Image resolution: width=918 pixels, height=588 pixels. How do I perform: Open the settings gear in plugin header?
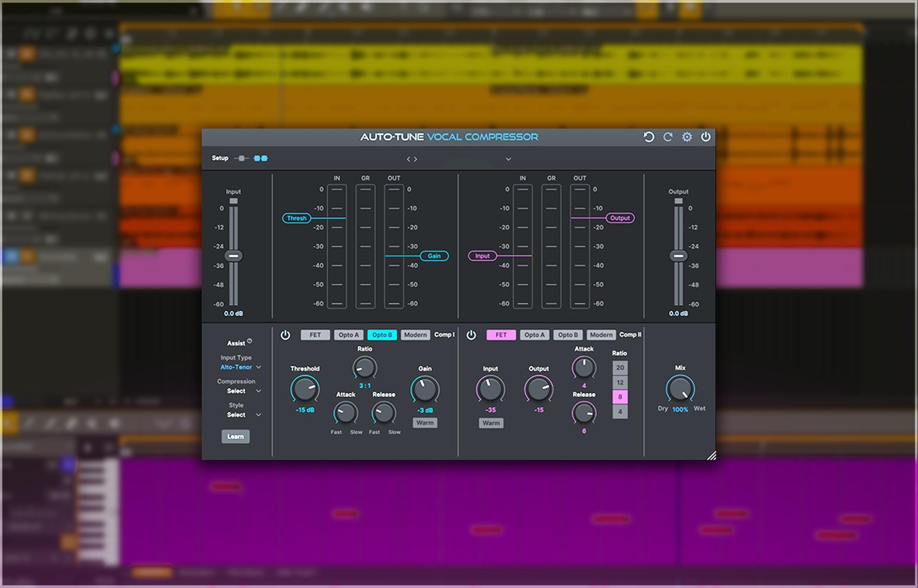click(687, 137)
